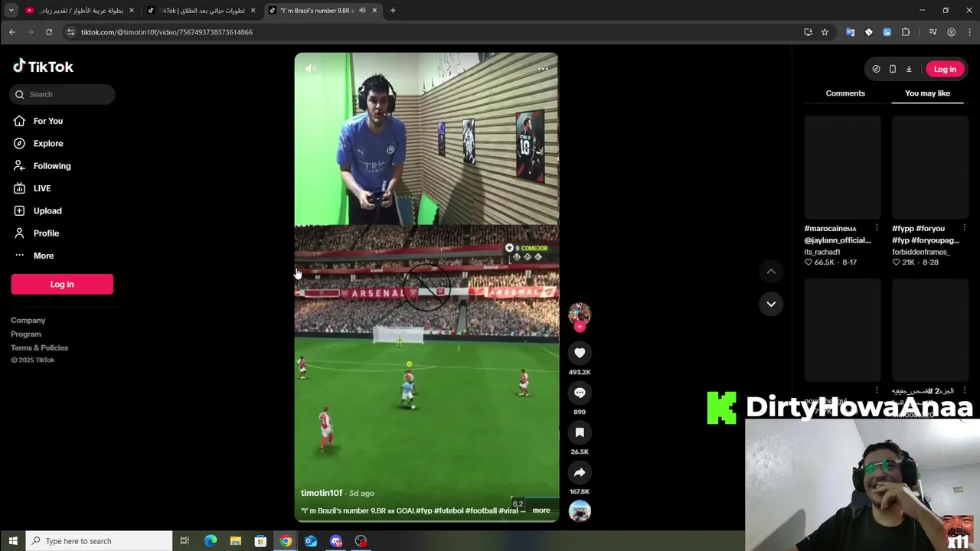This screenshot has width=980, height=551.
Task: Like the video with the heart icon
Action: [580, 353]
